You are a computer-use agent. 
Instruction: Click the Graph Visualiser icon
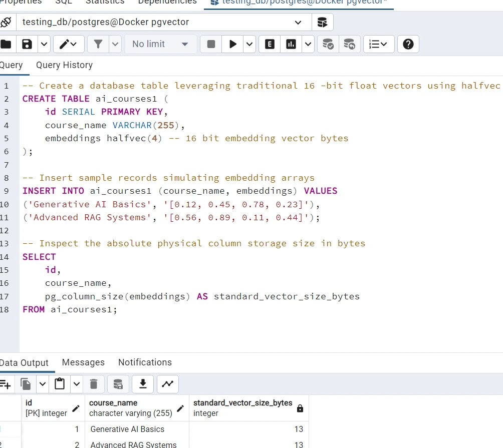(168, 384)
